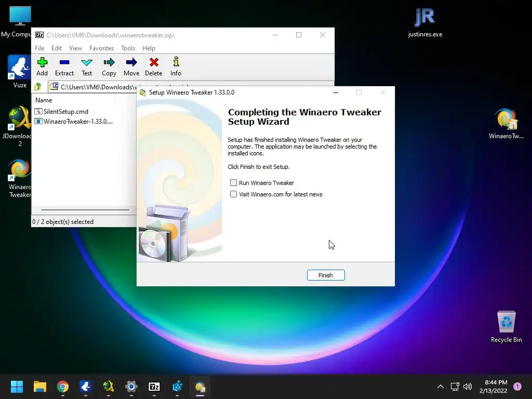Select the My Computer desktop icon
Viewport: 532px width, 399px height.
coord(20,22)
